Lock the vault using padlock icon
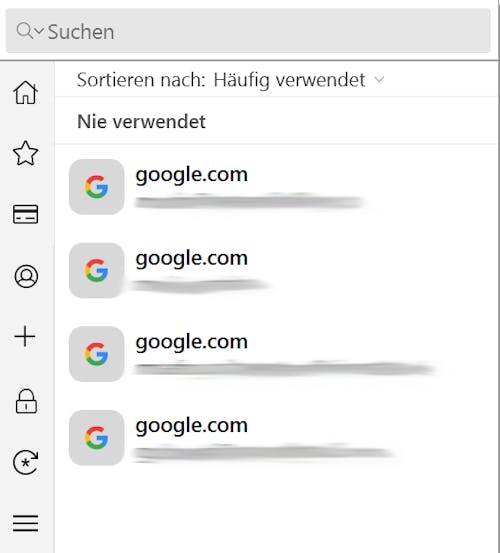The image size is (500, 553). [26, 401]
